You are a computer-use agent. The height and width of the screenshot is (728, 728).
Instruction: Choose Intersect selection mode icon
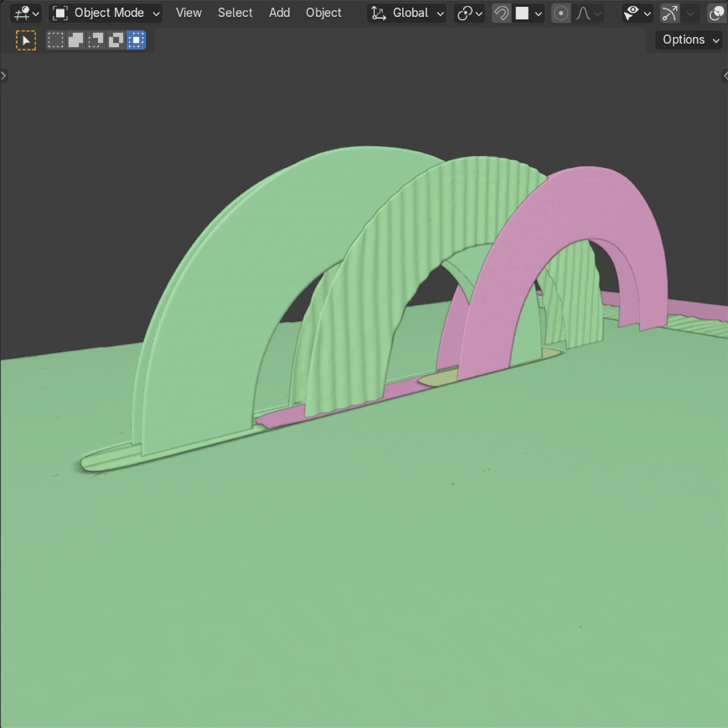click(136, 40)
